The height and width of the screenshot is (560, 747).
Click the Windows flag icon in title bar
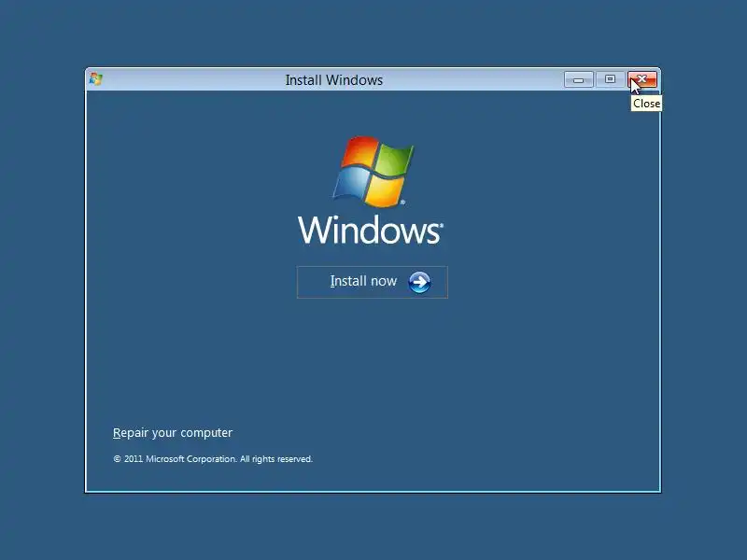coord(96,79)
